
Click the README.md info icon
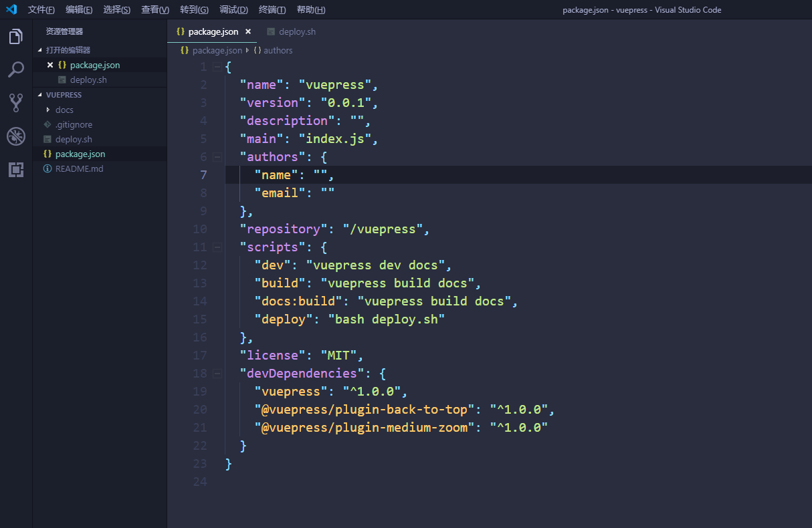[47, 168]
